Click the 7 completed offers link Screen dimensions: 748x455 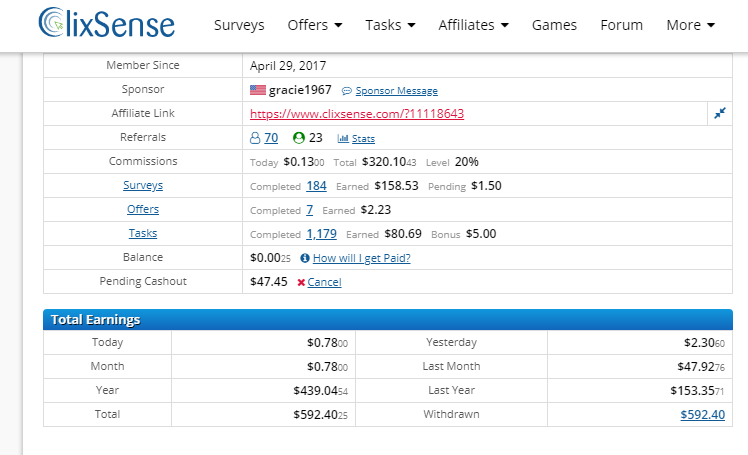click(x=310, y=210)
